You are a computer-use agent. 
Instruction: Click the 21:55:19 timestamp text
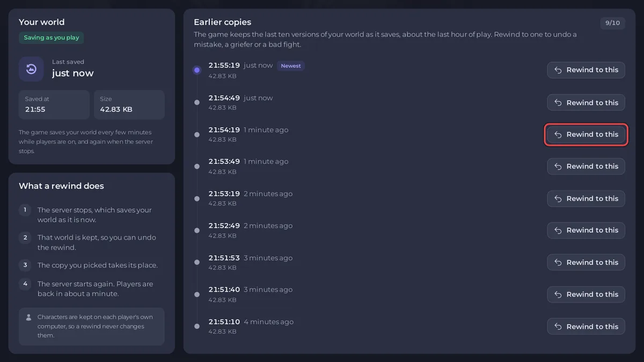(224, 65)
